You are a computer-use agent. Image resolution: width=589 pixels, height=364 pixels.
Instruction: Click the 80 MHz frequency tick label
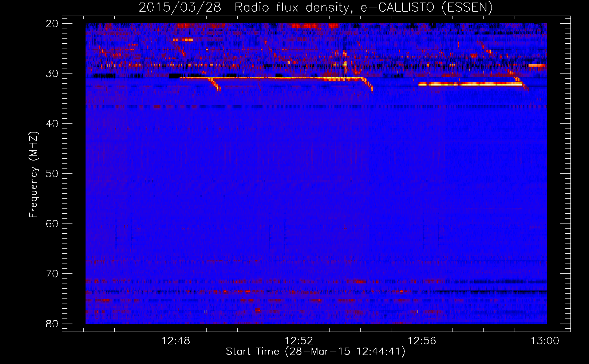tap(52, 324)
